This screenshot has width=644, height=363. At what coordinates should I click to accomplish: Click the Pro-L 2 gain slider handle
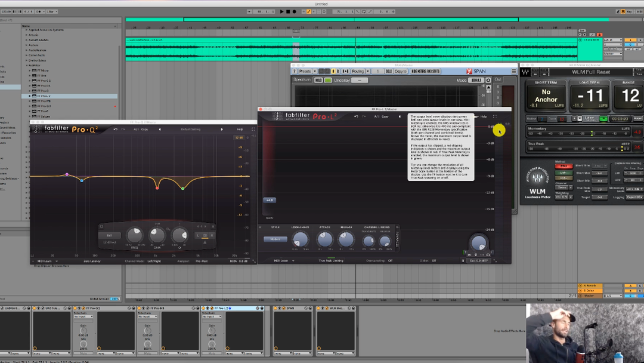click(x=270, y=201)
